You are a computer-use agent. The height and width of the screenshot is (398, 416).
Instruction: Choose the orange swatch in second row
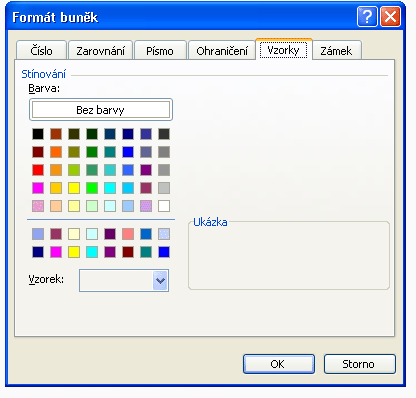[56, 152]
